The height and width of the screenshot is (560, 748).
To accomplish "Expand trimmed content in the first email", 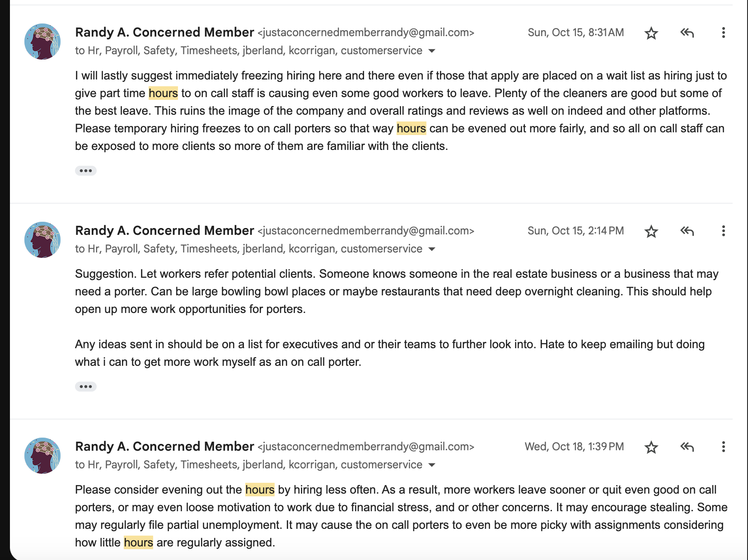I will point(86,171).
